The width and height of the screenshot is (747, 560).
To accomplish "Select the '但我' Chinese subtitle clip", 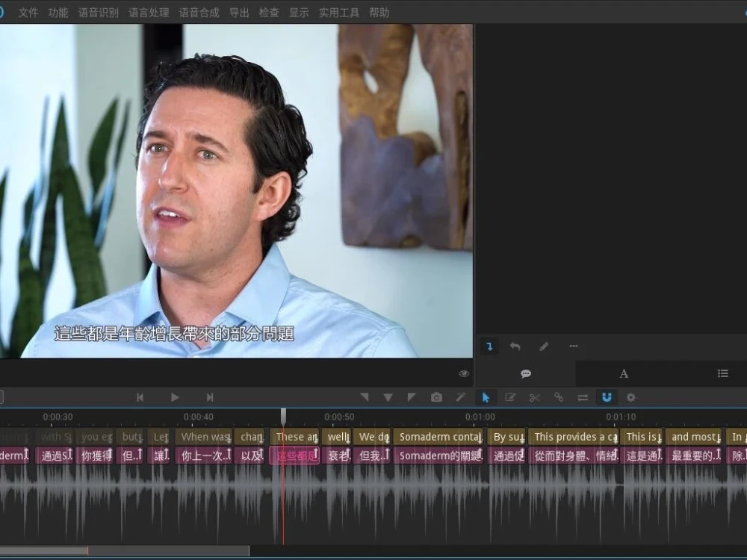I will [x=372, y=455].
